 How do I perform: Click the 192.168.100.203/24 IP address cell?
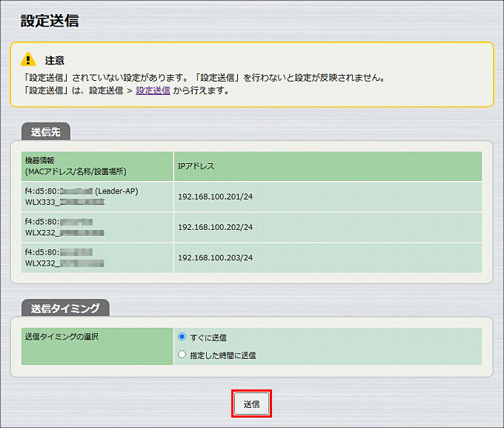[x=328, y=258]
